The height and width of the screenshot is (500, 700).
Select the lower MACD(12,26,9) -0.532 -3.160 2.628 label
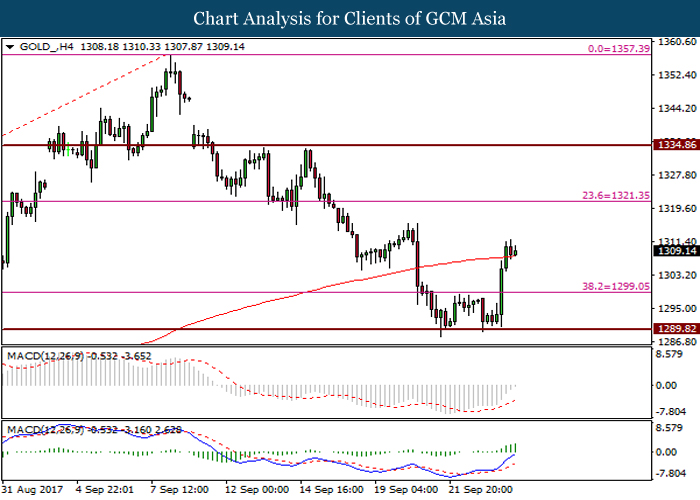(x=94, y=430)
